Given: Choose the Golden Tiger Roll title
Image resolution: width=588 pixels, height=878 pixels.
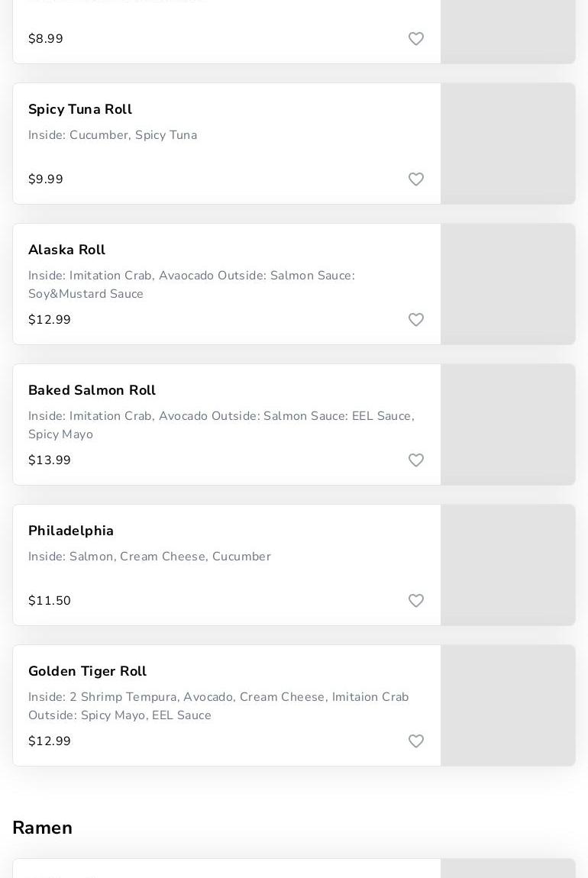Looking at the screenshot, I should [87, 671].
